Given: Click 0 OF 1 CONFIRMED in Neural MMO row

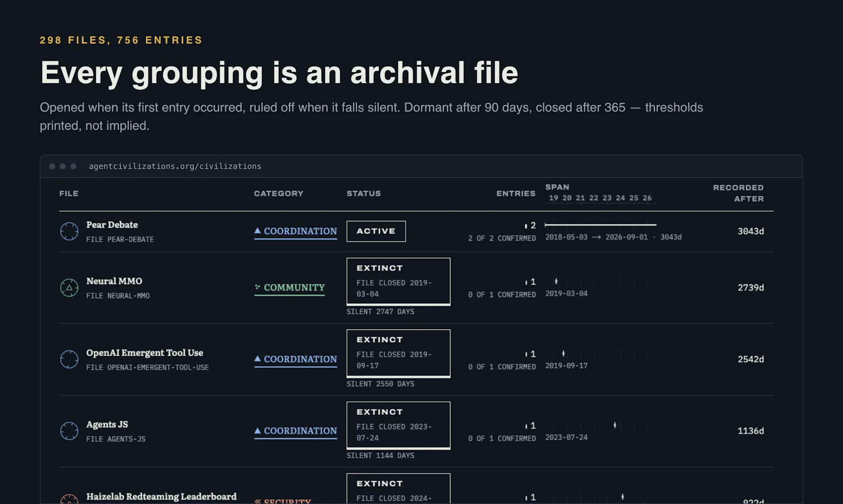Looking at the screenshot, I should click(x=502, y=295).
